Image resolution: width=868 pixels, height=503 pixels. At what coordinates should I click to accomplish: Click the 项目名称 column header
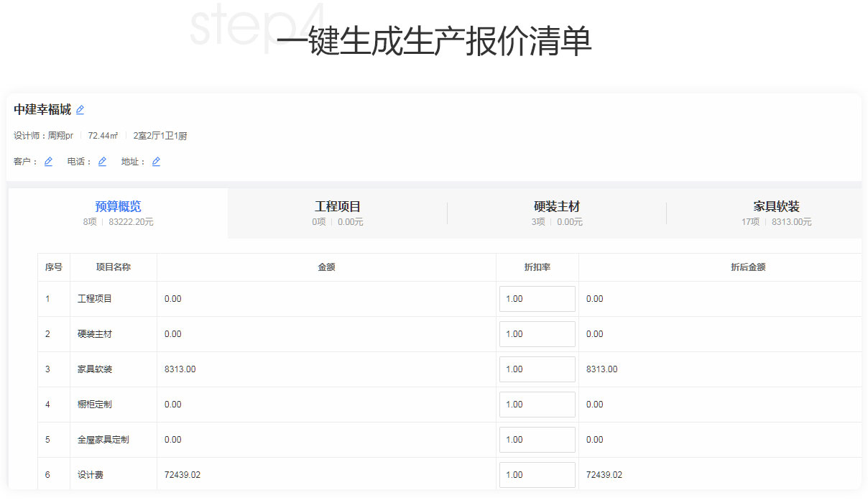click(x=113, y=267)
